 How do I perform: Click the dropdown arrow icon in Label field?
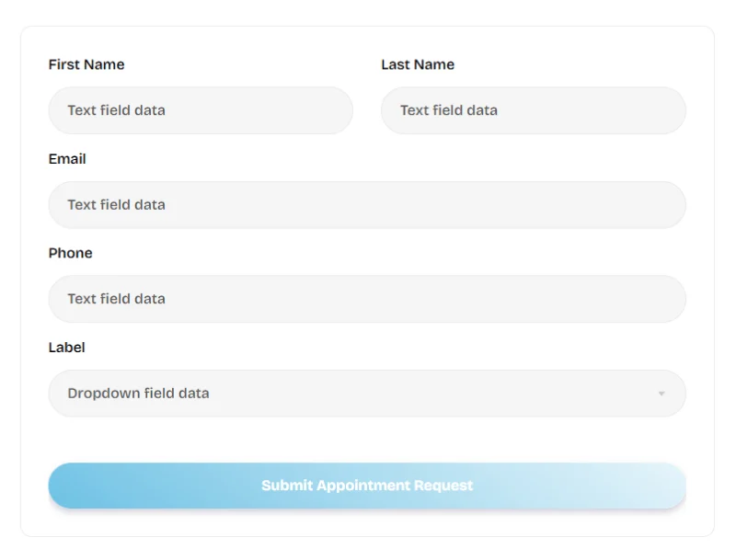click(661, 394)
